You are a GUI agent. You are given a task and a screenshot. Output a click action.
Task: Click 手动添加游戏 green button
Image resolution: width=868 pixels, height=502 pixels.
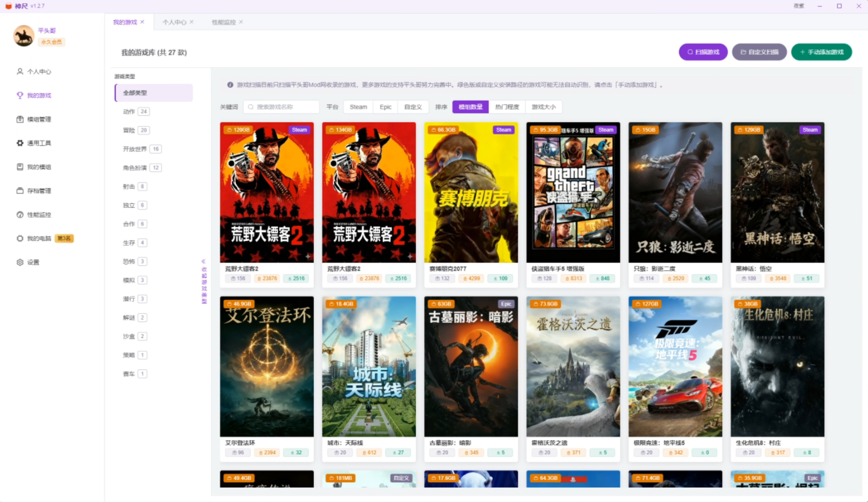click(x=821, y=52)
